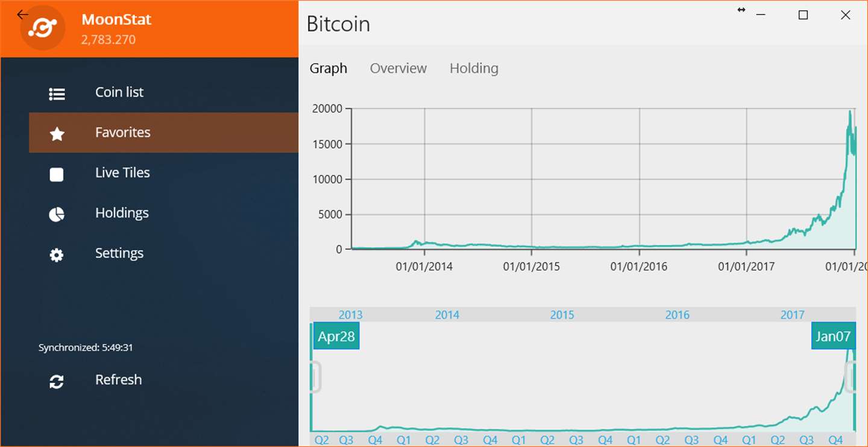868x447 pixels.
Task: Click the 2015 year label in the timeline
Action: point(562,315)
